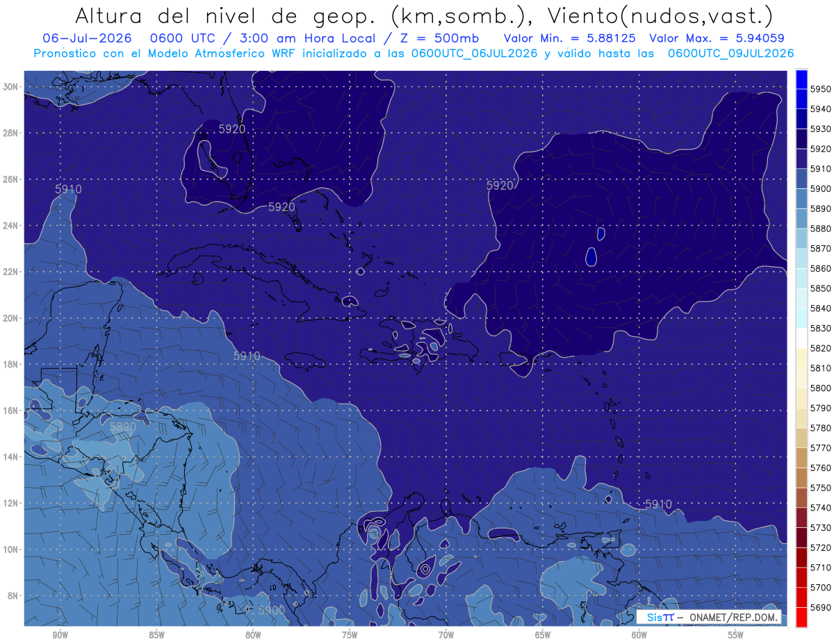Click the 8N latitude axis label
Screen dimensions: 834x644
pos(13,596)
